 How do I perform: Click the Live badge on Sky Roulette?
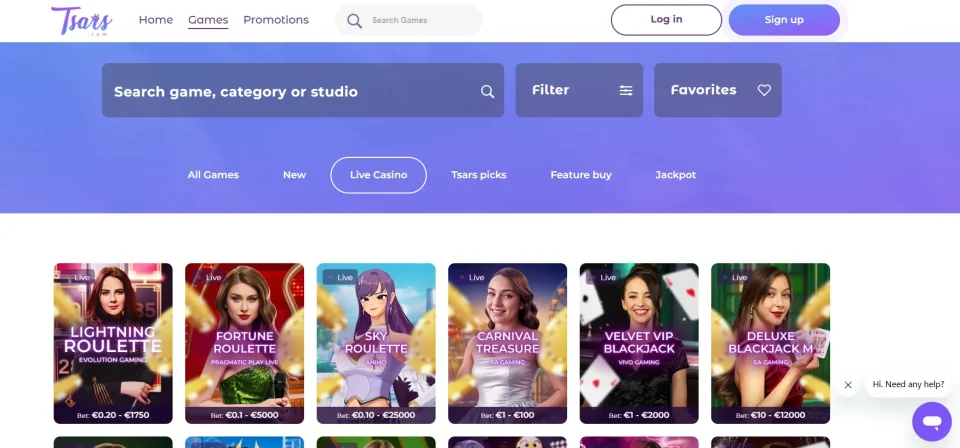340,277
